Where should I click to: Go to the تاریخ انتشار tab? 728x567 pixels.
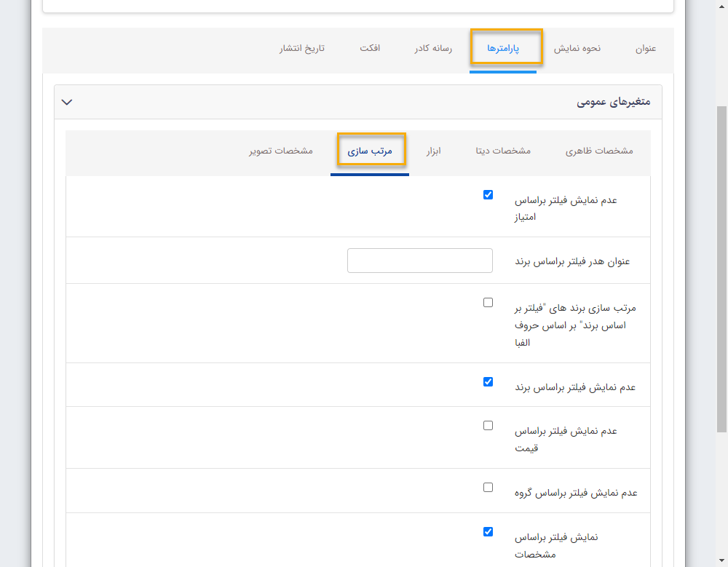pyautogui.click(x=301, y=49)
